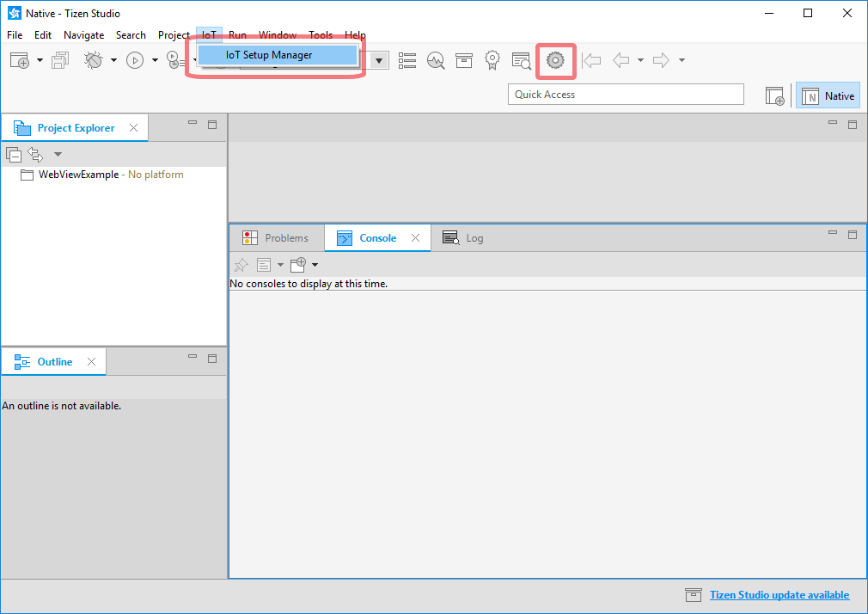Toggle Link with Editor in Project Explorer
The width and height of the screenshot is (868, 614).
35,155
